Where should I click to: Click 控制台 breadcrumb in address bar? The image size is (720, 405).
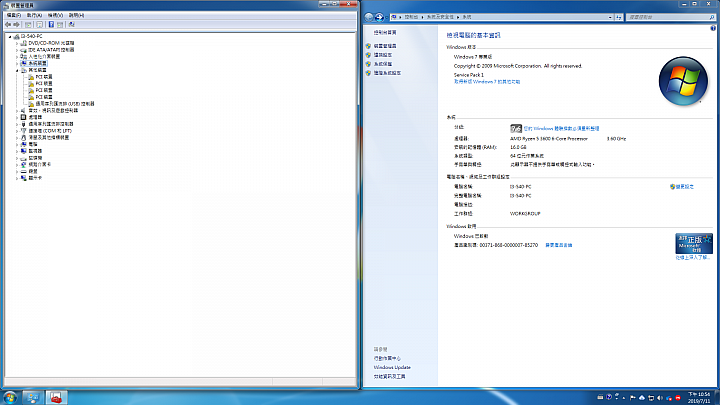[x=411, y=17]
